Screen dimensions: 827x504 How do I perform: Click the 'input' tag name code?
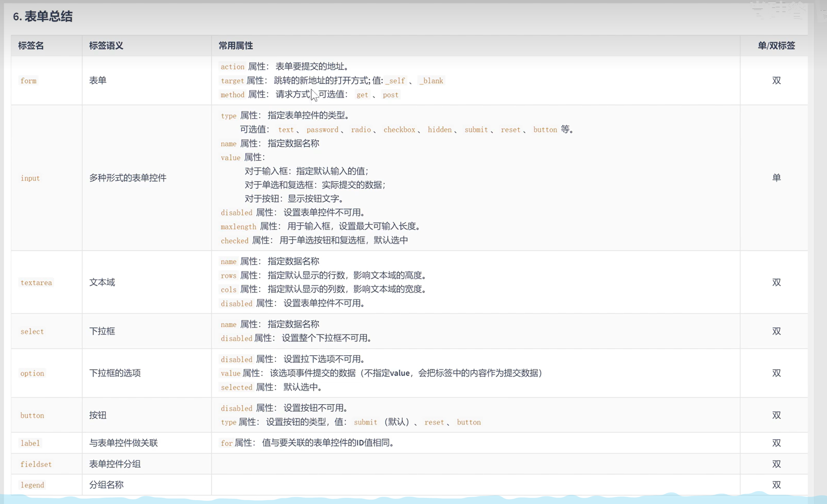30,178
